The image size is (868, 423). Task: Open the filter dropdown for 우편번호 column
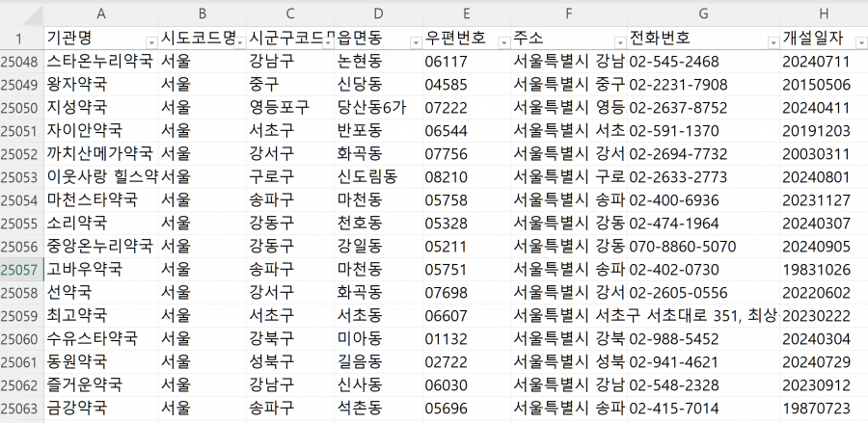pyautogui.click(x=503, y=42)
